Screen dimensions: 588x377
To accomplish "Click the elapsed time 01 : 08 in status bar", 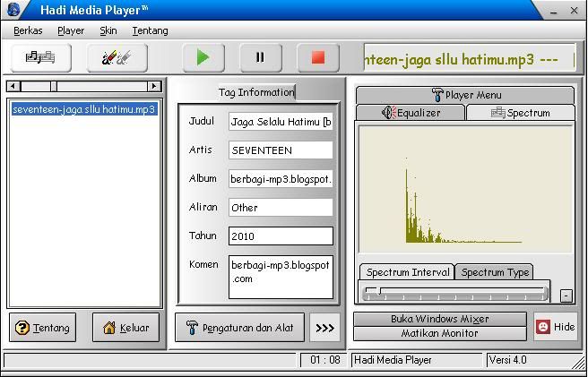I will point(325,360).
